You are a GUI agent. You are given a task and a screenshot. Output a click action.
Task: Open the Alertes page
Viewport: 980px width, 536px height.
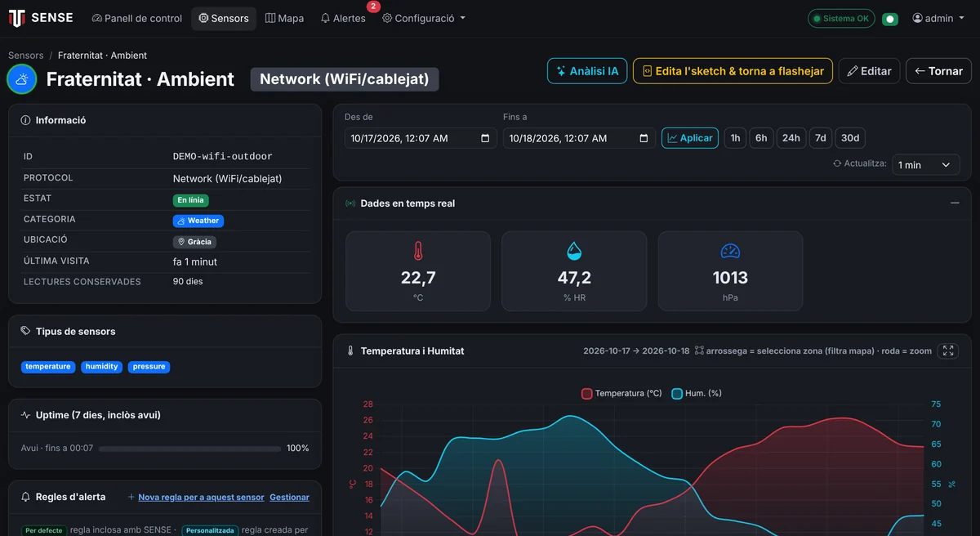click(x=343, y=18)
